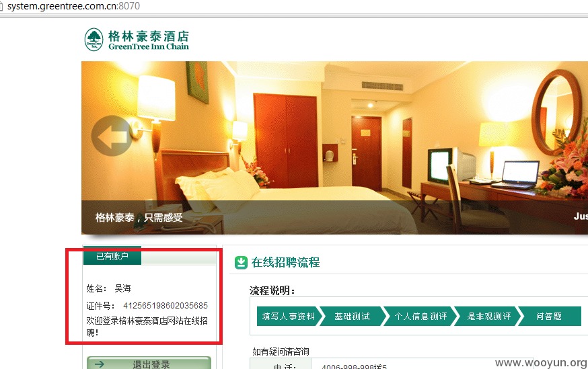Click the page icon in address bar
Viewport: 588px width, 369px height.
click(1, 6)
